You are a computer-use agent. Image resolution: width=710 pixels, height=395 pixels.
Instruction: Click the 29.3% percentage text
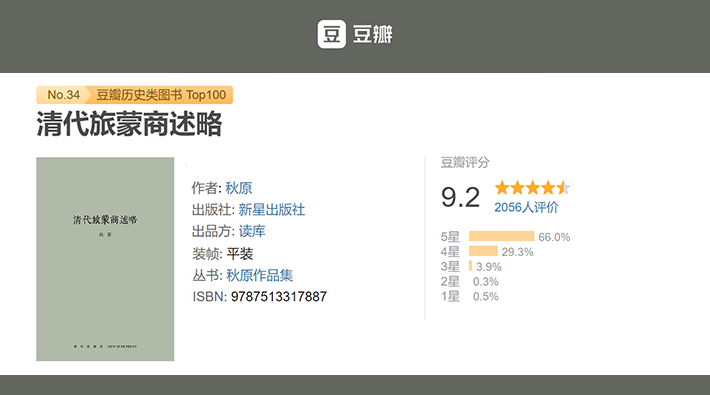[518, 252]
